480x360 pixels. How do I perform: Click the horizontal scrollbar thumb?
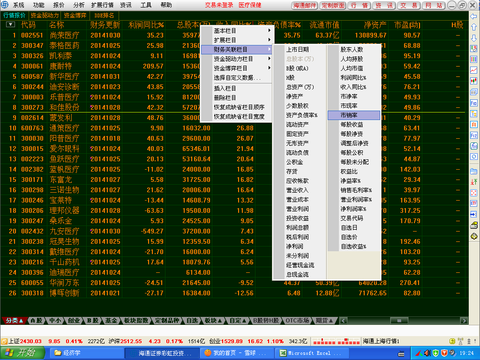[x=399, y=320]
